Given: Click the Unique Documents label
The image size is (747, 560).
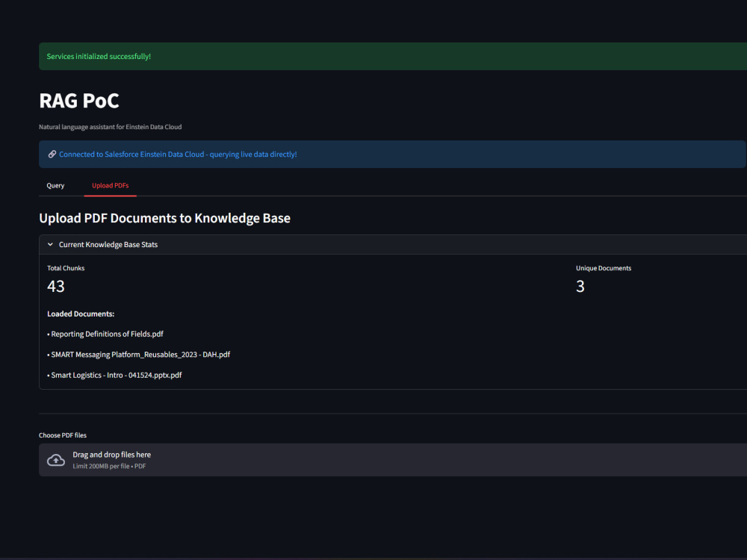Looking at the screenshot, I should click(604, 268).
